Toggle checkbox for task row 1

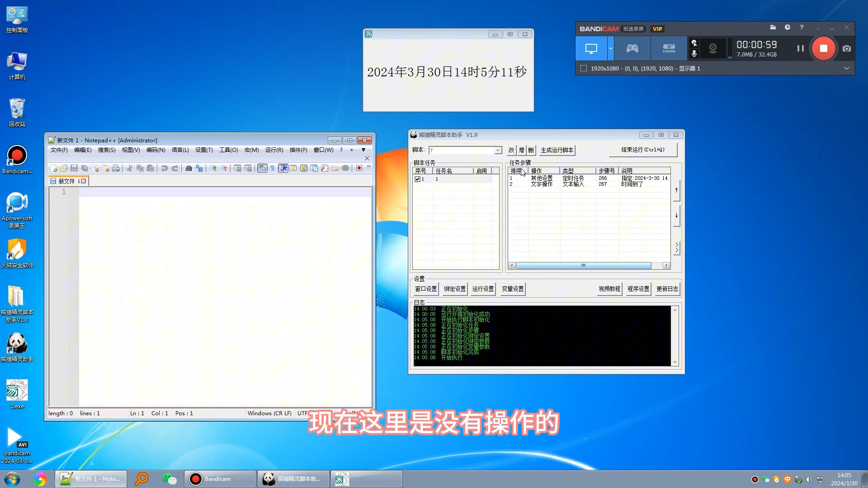[x=417, y=179]
